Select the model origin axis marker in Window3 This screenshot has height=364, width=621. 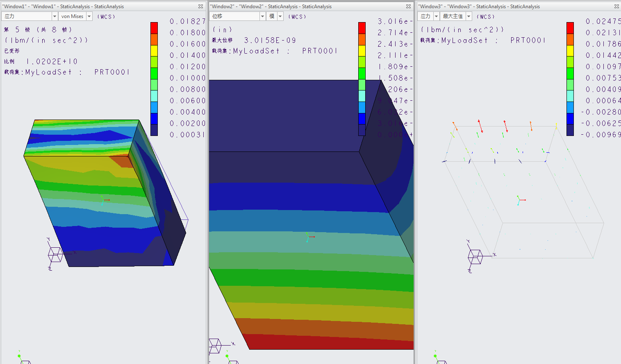pos(519,200)
